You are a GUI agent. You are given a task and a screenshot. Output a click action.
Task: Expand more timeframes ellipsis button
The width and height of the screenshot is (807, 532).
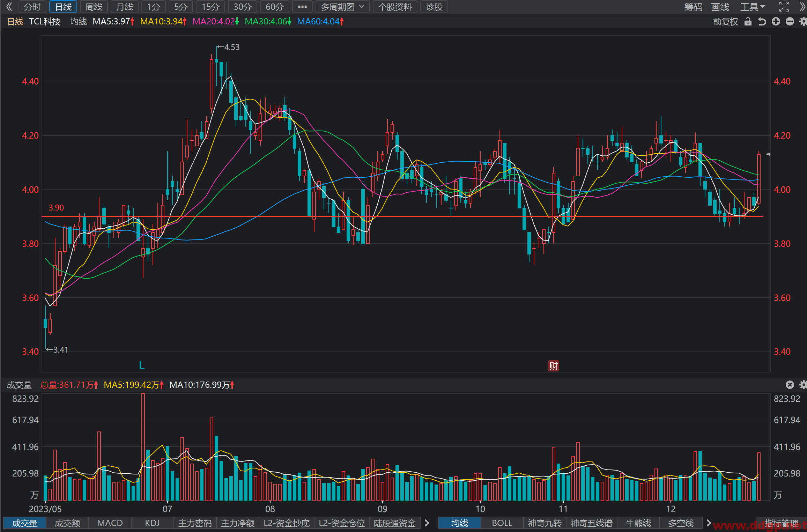pos(302,7)
